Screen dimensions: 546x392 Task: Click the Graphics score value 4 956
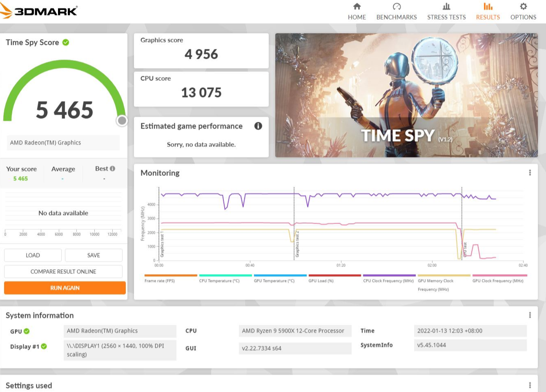coord(201,54)
